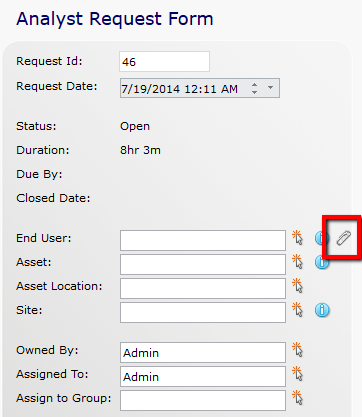The image size is (362, 417).
Task: Decrement Request Date with down spinner
Action: [x=255, y=92]
